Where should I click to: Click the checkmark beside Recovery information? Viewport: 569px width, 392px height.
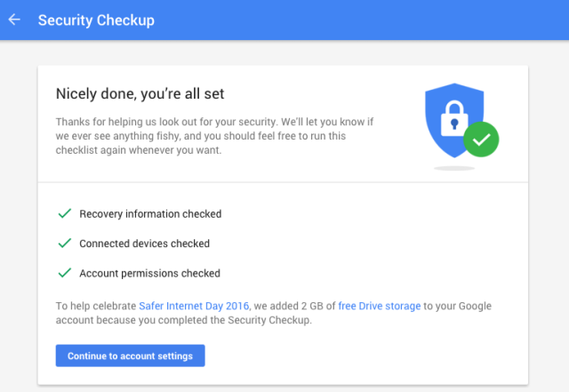click(65, 213)
